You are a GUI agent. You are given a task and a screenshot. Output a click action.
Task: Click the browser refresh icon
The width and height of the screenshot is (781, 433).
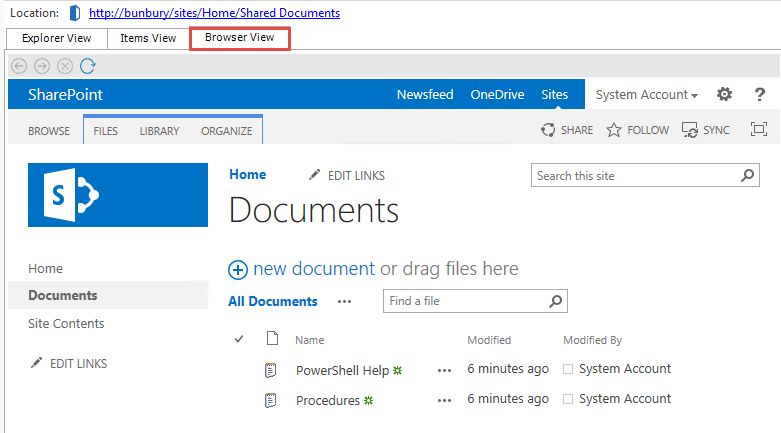[x=88, y=66]
